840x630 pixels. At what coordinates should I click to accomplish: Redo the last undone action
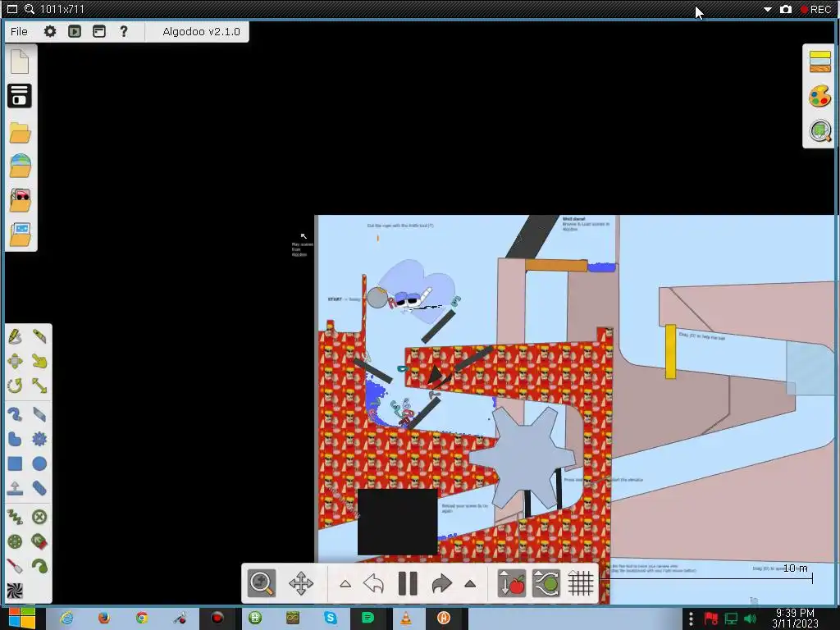click(x=441, y=583)
